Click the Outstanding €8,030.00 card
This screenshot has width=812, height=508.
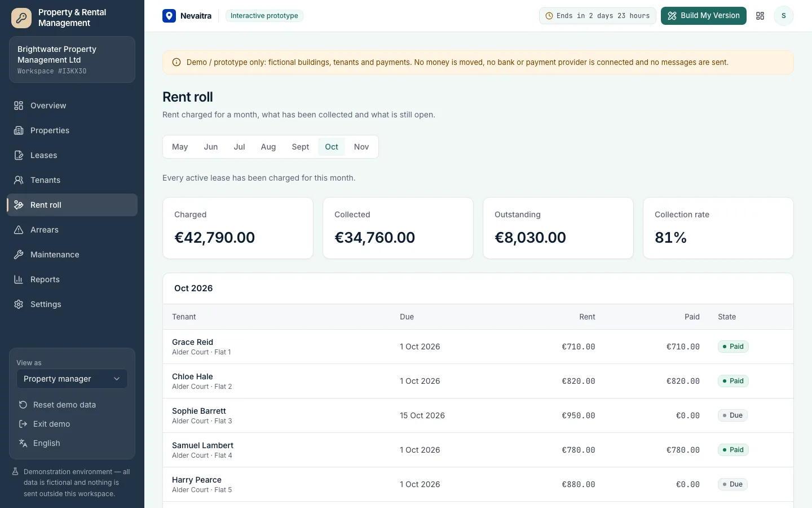(558, 228)
